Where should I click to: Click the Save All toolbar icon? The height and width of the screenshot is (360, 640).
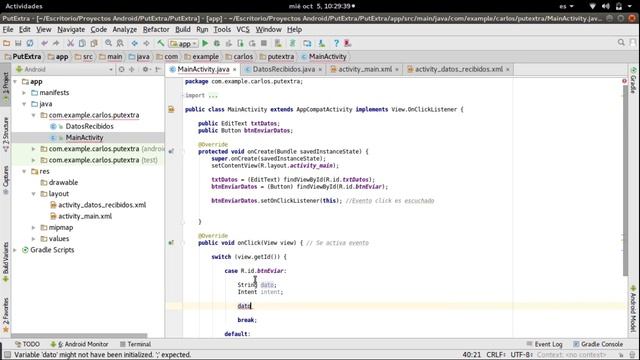click(x=18, y=43)
